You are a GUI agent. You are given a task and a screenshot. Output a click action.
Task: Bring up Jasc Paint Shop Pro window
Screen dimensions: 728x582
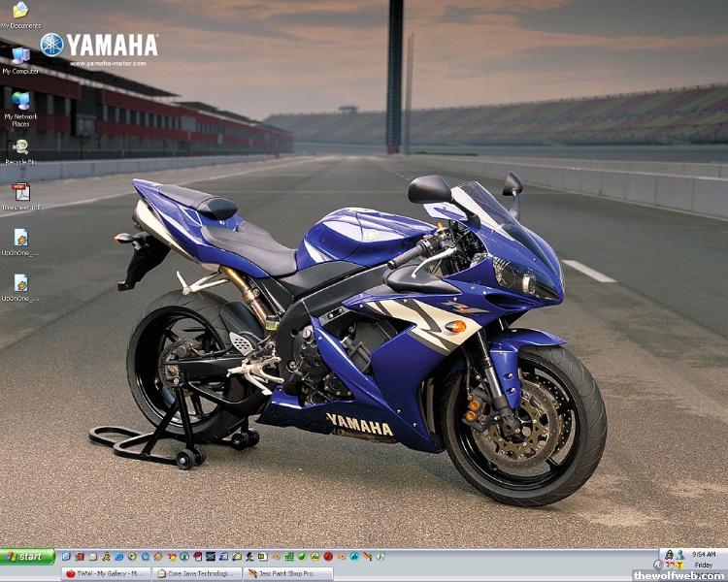[x=287, y=573]
